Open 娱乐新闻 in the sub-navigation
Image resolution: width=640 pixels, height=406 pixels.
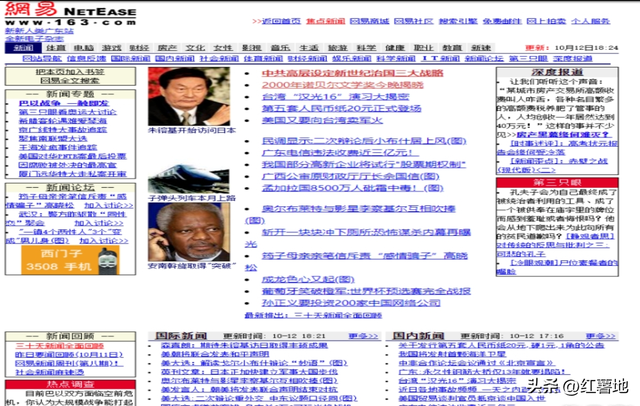pyautogui.click(x=352, y=59)
